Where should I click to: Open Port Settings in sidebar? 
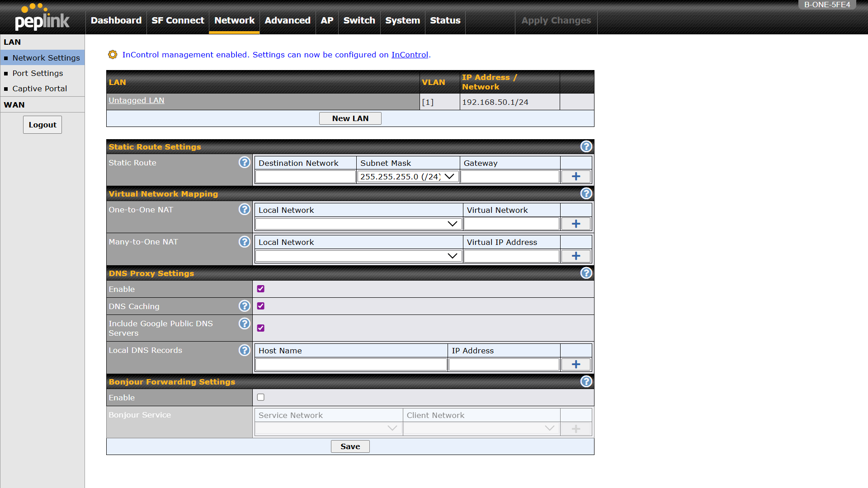click(38, 73)
